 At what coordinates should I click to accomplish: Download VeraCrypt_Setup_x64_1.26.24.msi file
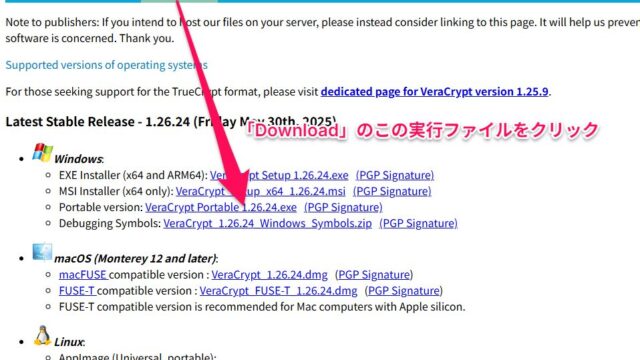click(x=260, y=191)
